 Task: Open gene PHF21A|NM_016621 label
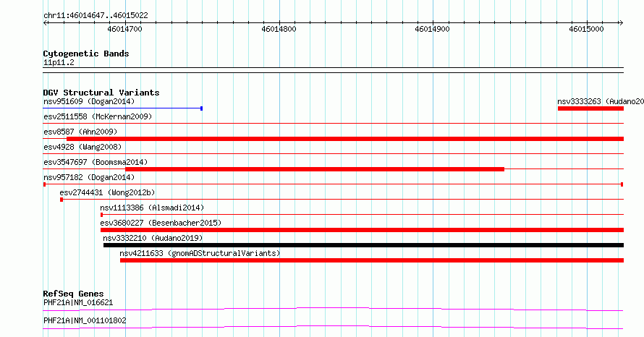point(78,302)
